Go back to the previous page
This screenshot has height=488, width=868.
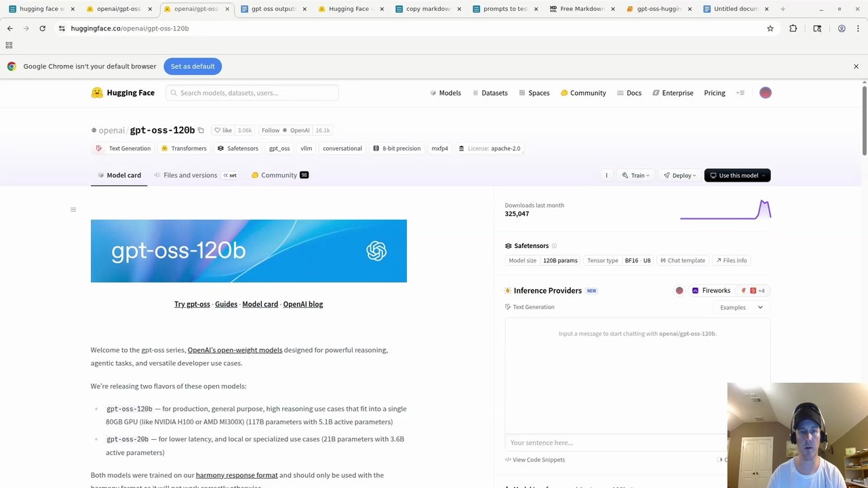pyautogui.click(x=9, y=28)
